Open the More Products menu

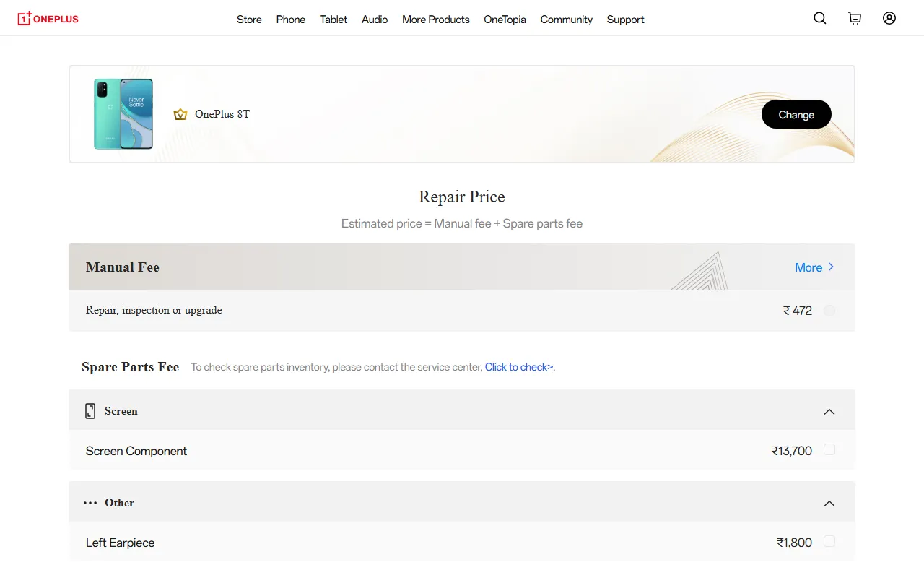[x=436, y=20]
